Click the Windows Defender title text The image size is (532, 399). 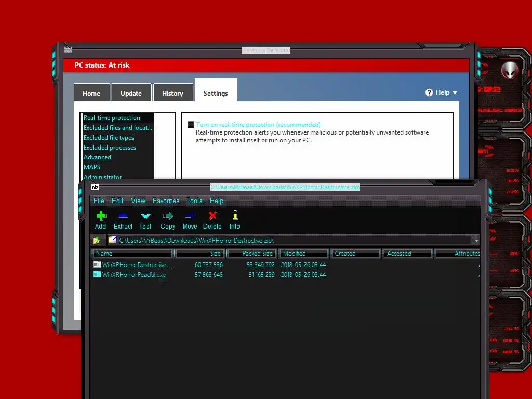click(266, 50)
